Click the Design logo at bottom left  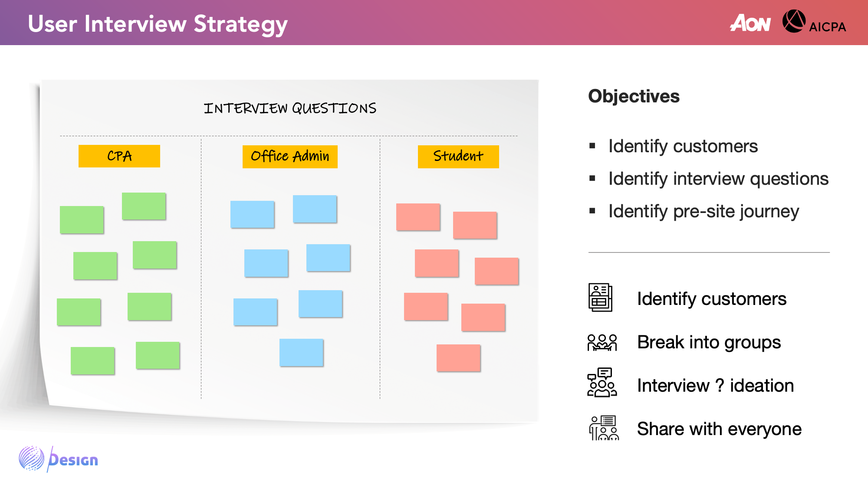59,459
